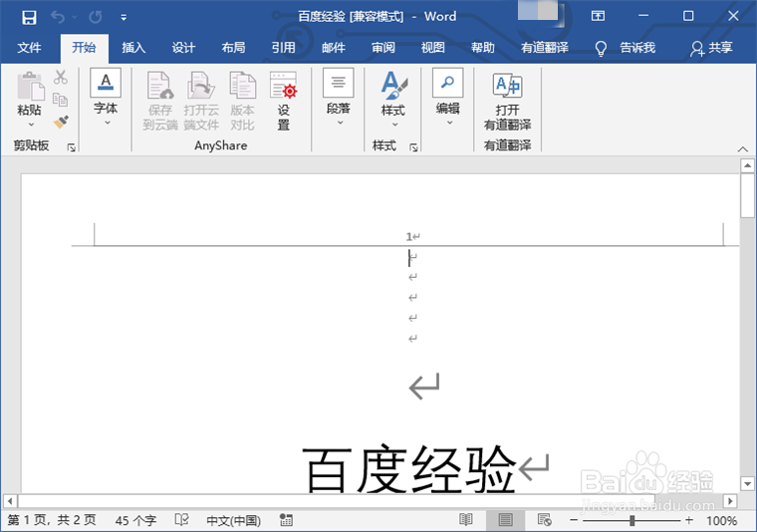
Task: Repeat the last action
Action: point(95,17)
